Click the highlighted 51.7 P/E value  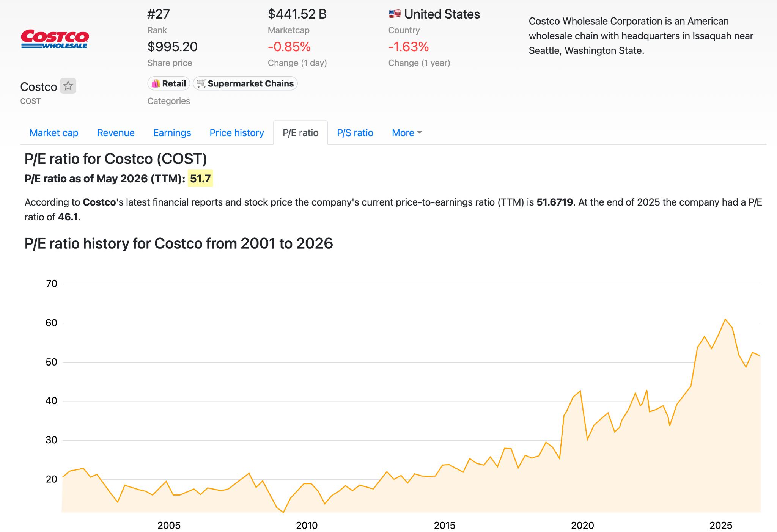tap(200, 179)
